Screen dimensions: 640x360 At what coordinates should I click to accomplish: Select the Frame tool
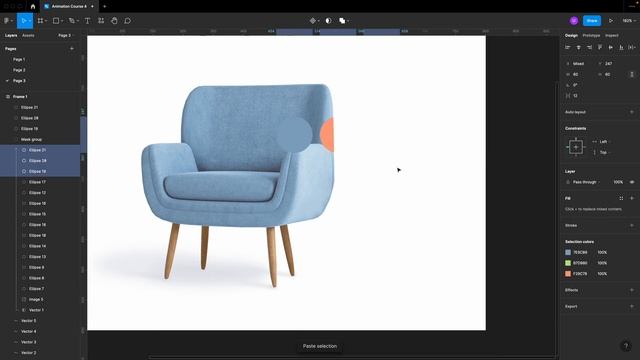tap(40, 20)
